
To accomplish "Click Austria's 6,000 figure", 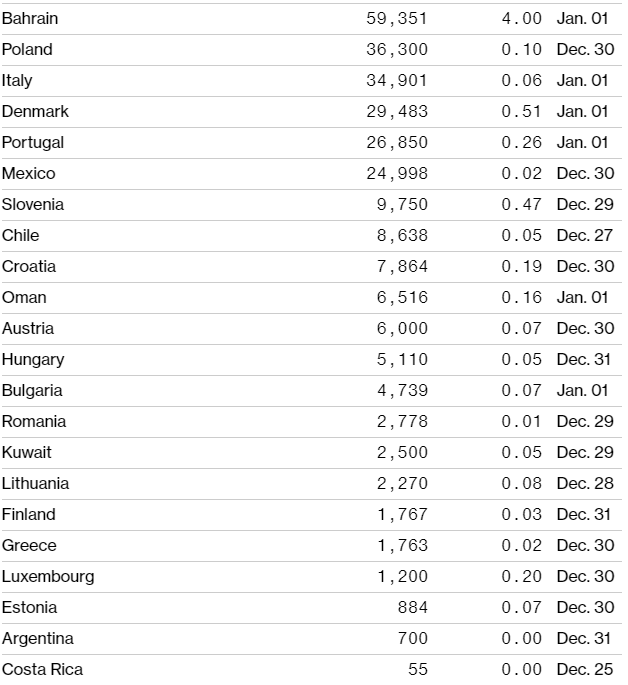I will pos(402,328).
